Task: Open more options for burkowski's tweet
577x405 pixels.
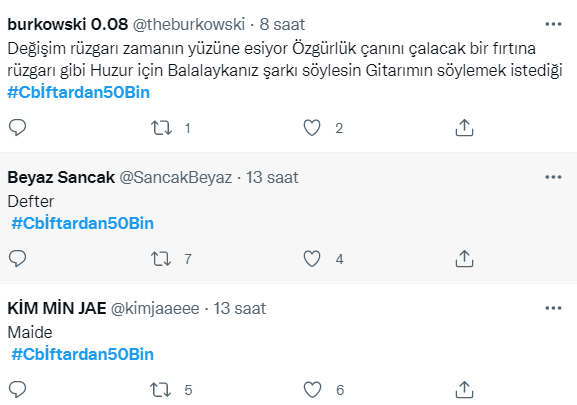Action: coord(553,24)
